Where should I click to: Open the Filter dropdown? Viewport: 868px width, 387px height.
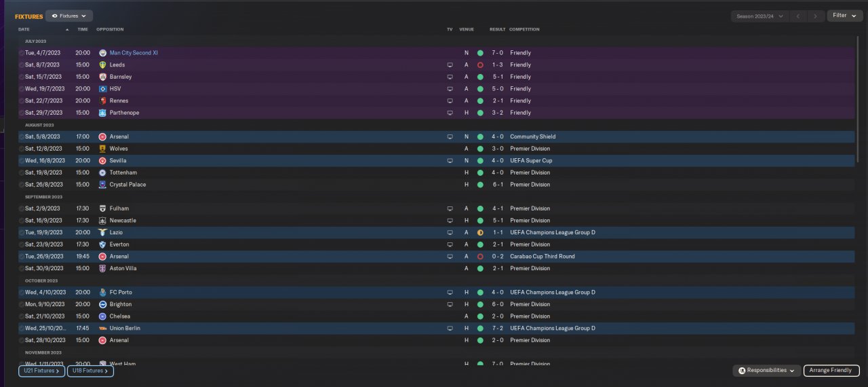point(844,16)
